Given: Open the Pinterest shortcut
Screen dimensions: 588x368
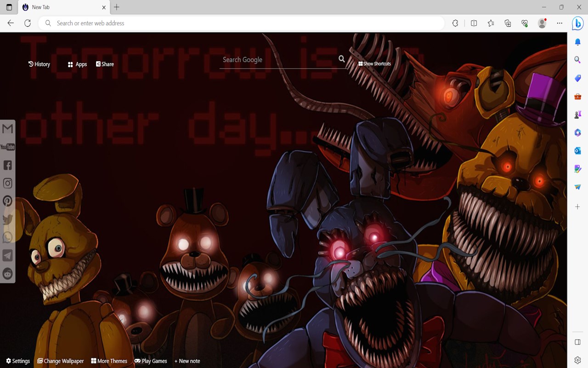Looking at the screenshot, I should coord(7,201).
